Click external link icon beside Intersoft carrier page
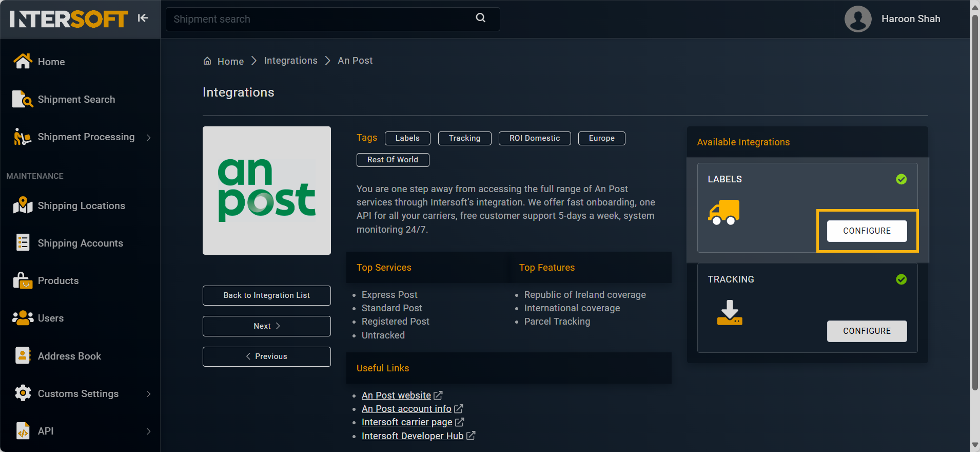The image size is (980, 452). pos(459,422)
